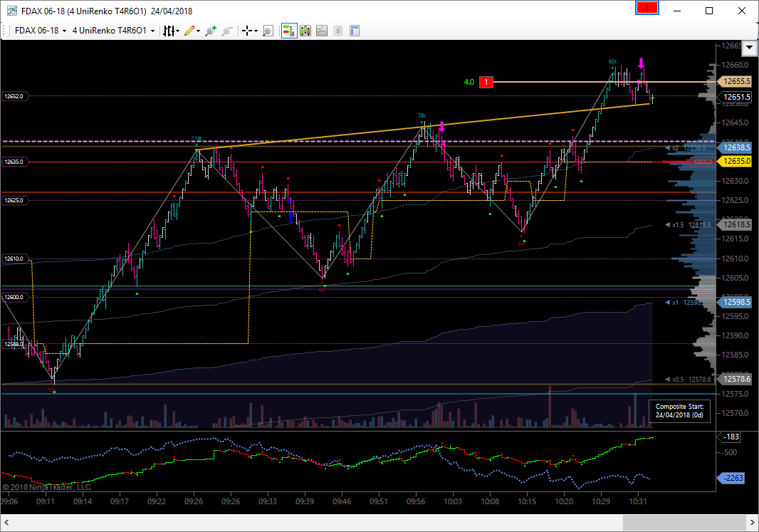Open the cross hair cursor menu
Screen dimensions: 759x532
click(x=249, y=31)
